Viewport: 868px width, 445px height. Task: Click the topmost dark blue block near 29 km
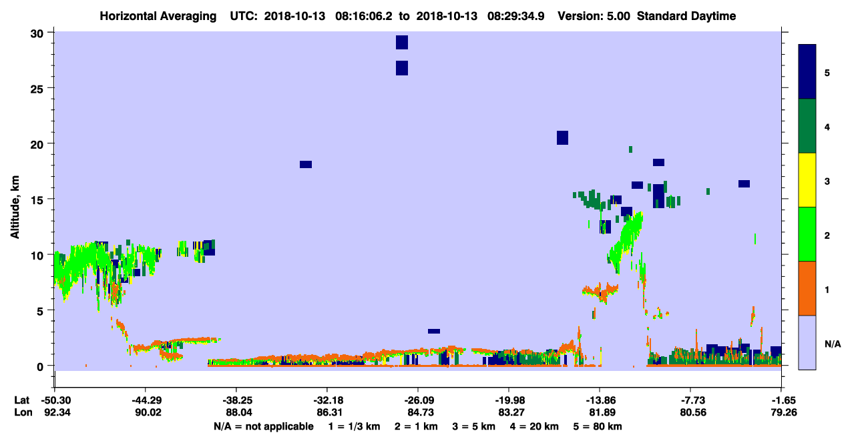[x=401, y=43]
